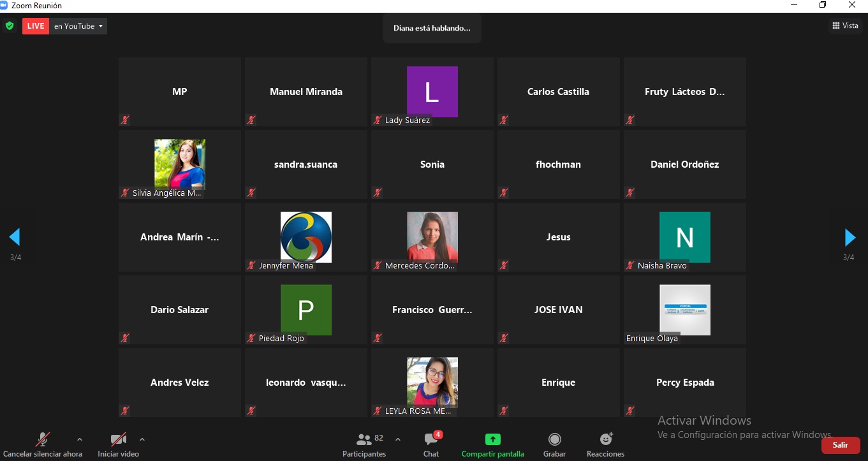This screenshot has width=868, height=461.
Task: Select Lady Suárez purple L avatar
Action: (x=432, y=92)
